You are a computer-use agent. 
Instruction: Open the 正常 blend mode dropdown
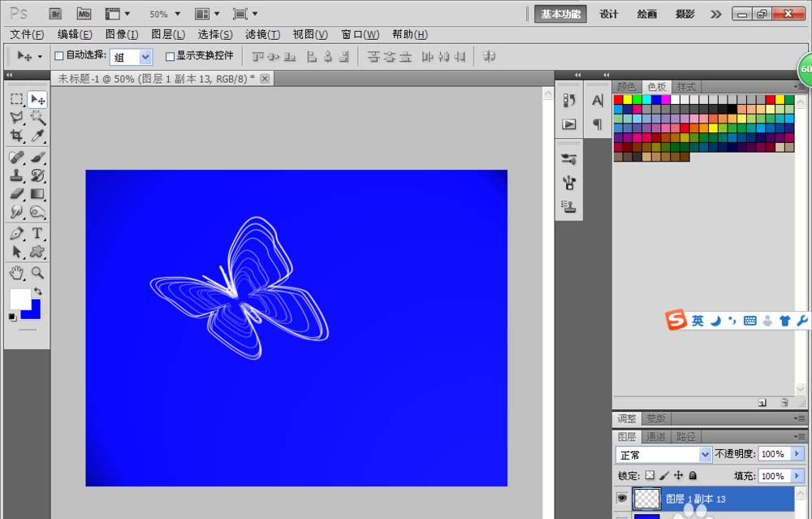[x=663, y=454]
